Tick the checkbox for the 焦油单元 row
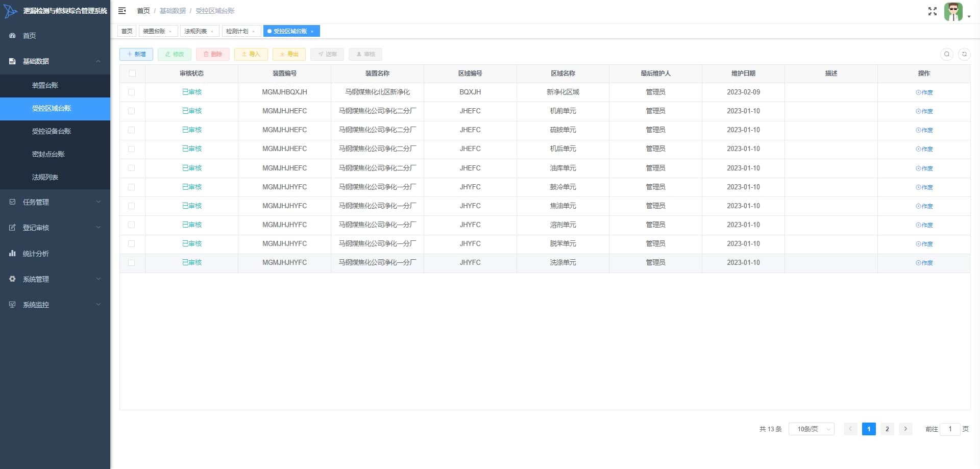The image size is (980, 469). click(x=132, y=206)
